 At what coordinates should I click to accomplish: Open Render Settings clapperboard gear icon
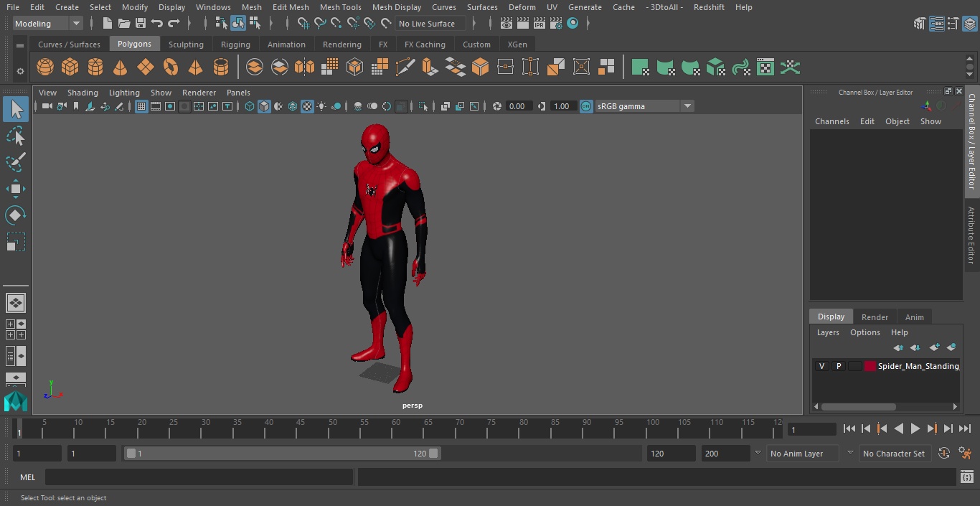(x=555, y=24)
